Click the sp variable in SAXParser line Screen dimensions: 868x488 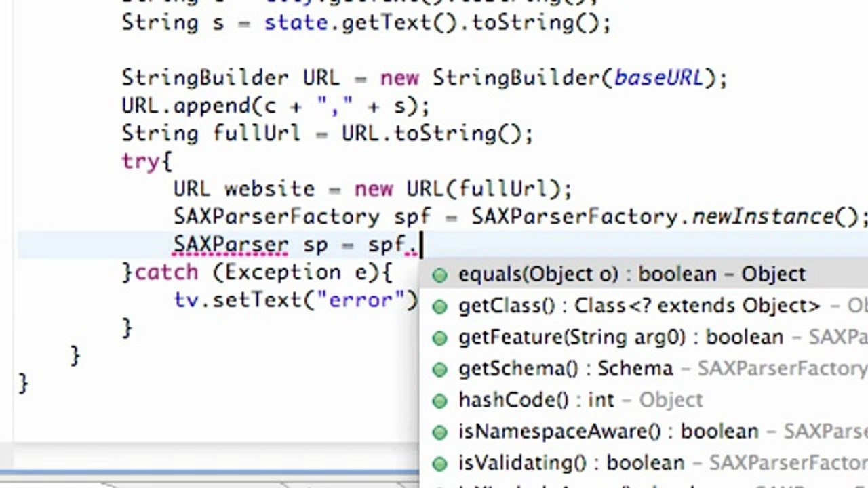tap(315, 246)
